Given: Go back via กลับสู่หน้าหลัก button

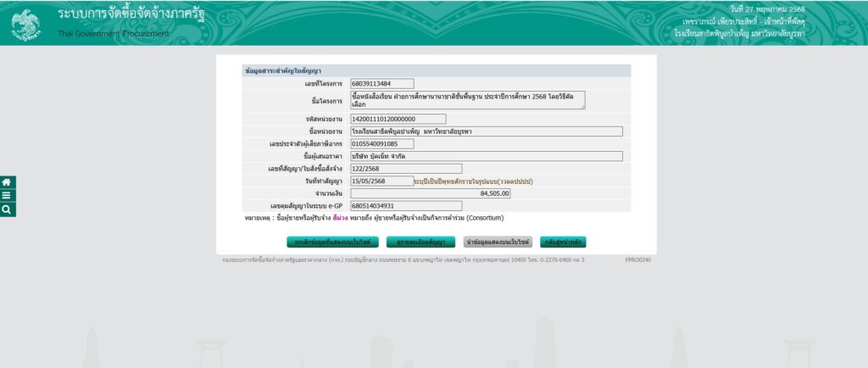Looking at the screenshot, I should pyautogui.click(x=563, y=242).
